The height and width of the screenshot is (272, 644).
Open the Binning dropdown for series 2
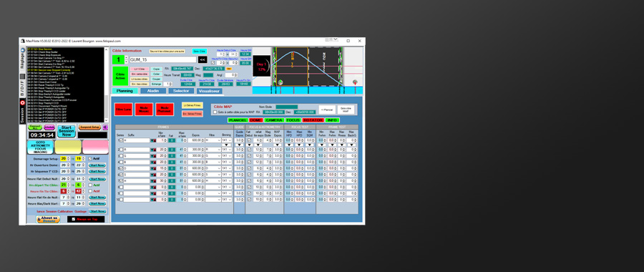pos(227,150)
